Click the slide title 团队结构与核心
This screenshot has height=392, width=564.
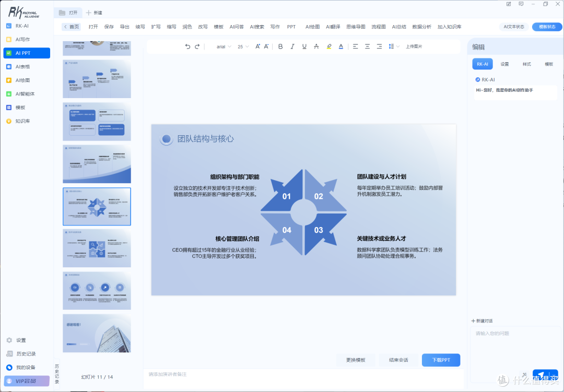(205, 139)
